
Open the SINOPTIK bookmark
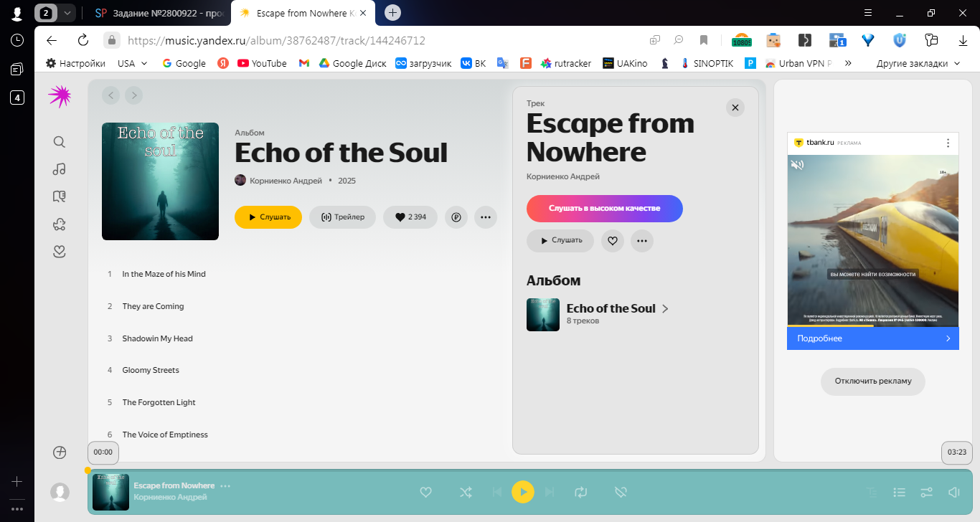[x=707, y=63]
